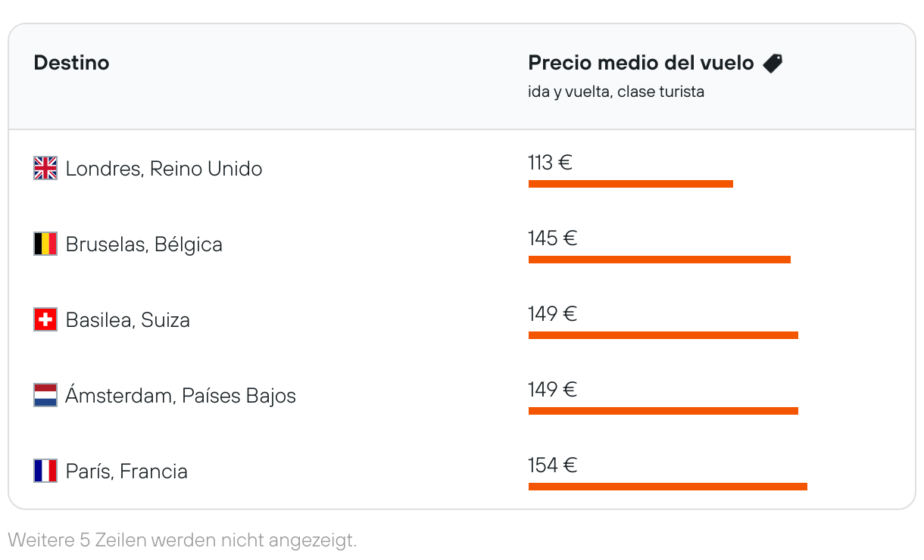Click the Destino column header
The image size is (924, 560).
pyautogui.click(x=71, y=63)
